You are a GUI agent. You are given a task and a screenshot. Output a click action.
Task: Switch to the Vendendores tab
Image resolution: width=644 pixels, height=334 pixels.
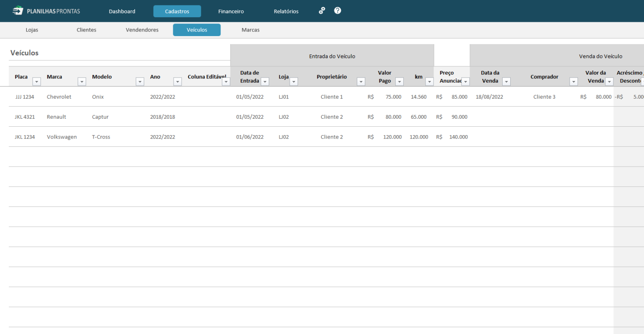pyautogui.click(x=142, y=30)
